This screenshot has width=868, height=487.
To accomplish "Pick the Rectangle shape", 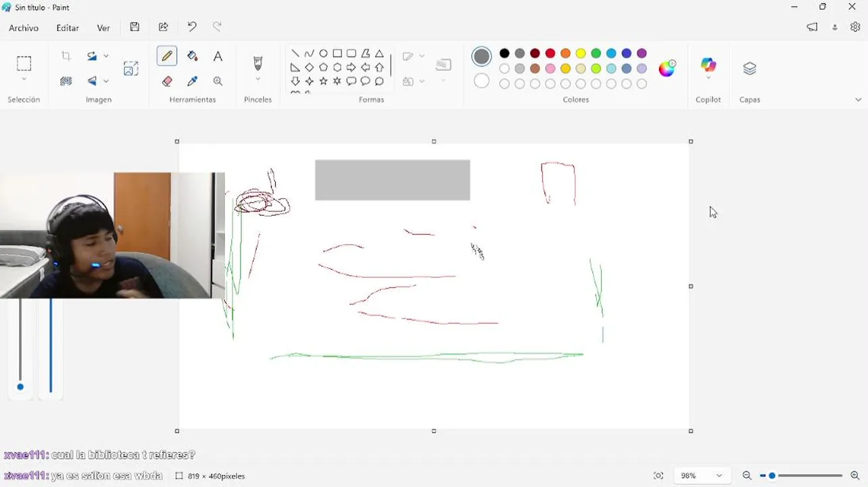I will pos(337,53).
